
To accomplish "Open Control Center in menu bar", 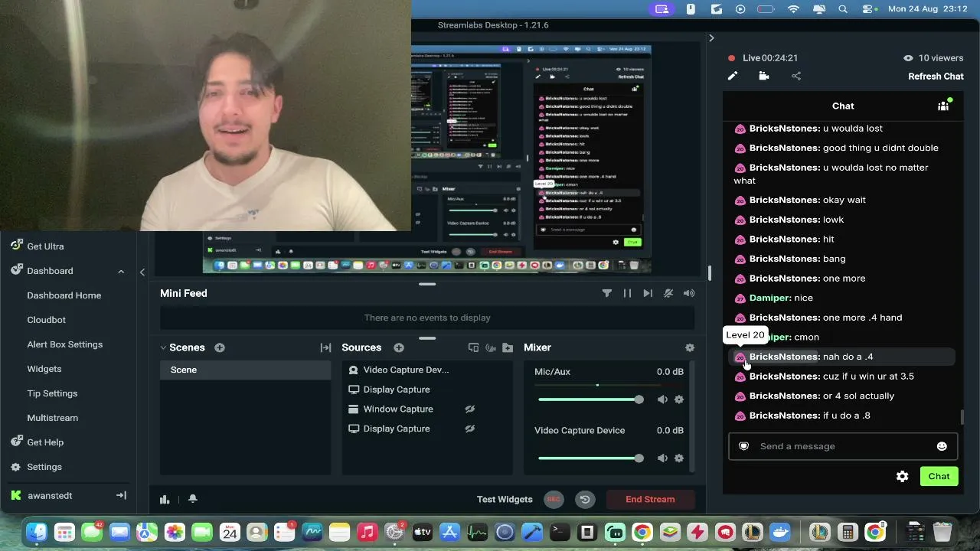I will tap(867, 9).
